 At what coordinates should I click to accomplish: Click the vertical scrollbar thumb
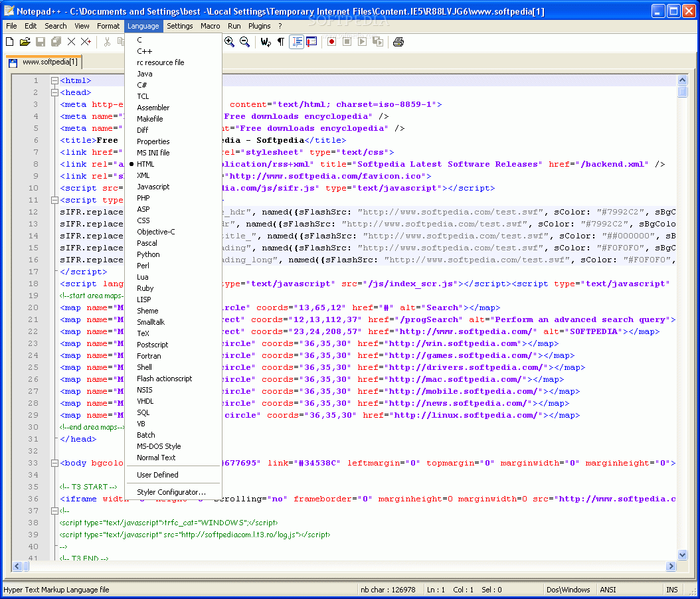[682, 92]
